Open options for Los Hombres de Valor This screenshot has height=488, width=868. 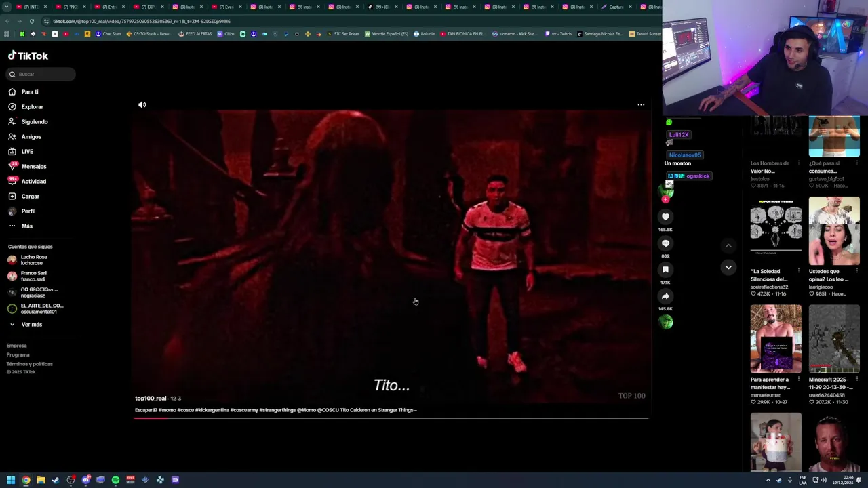click(x=799, y=163)
